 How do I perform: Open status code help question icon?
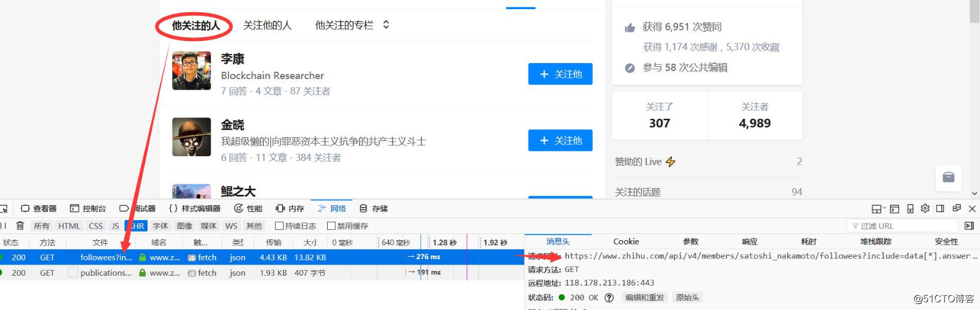click(x=609, y=298)
